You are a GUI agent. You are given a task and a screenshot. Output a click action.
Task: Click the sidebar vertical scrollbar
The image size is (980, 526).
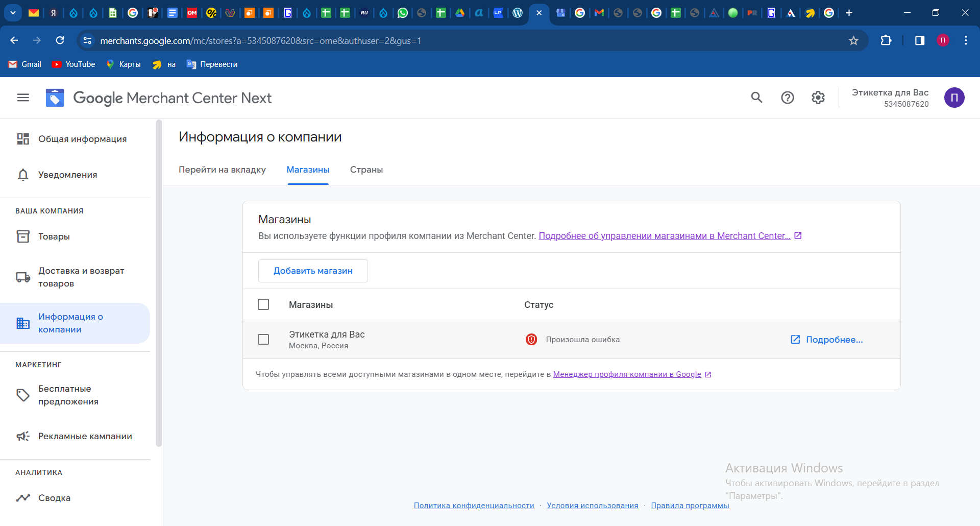(159, 283)
